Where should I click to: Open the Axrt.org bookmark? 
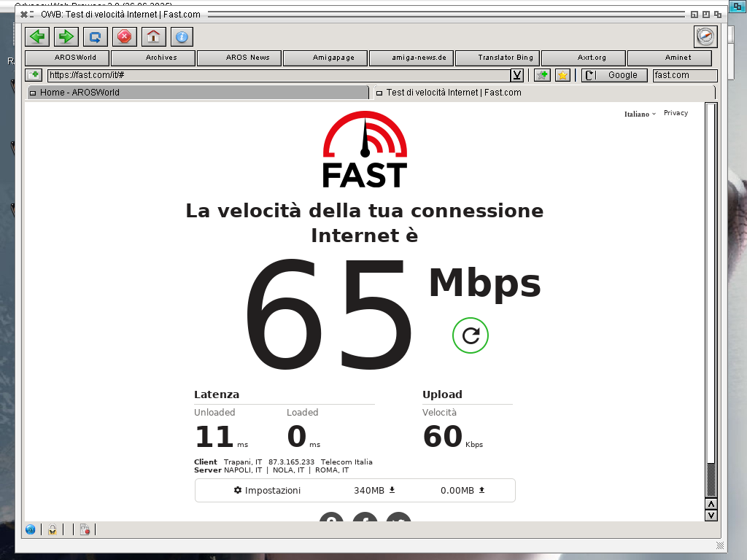tap(584, 58)
